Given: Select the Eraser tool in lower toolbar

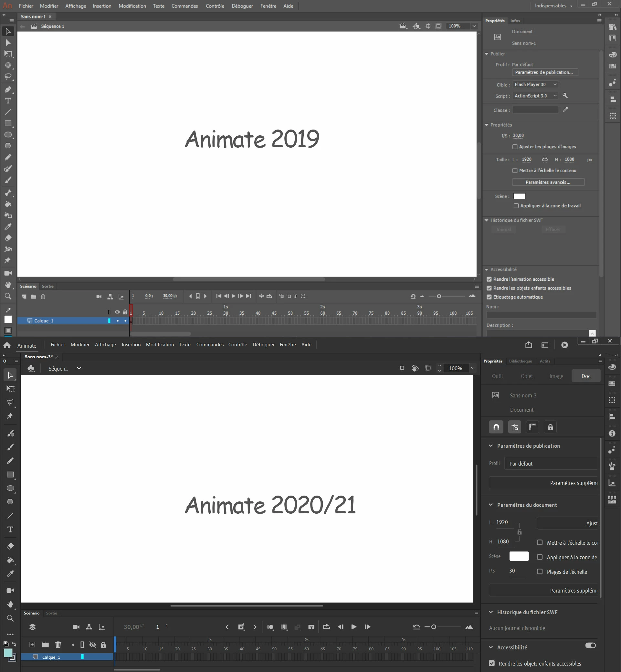Looking at the screenshot, I should [10, 546].
